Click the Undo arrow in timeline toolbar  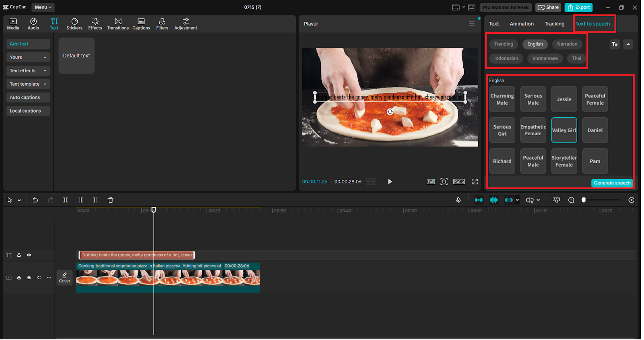click(x=35, y=200)
